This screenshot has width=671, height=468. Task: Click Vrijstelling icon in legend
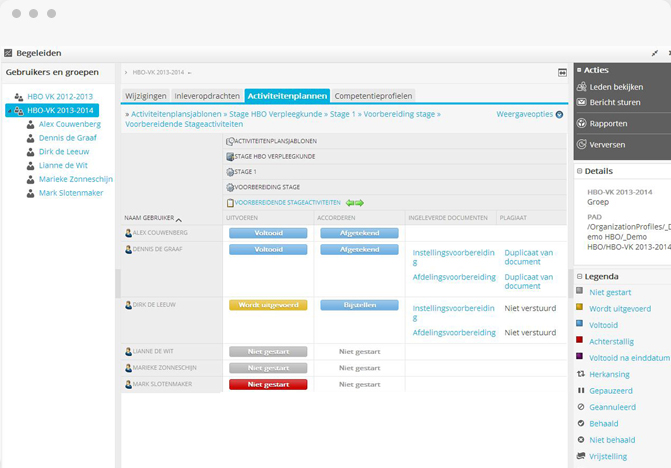point(581,456)
